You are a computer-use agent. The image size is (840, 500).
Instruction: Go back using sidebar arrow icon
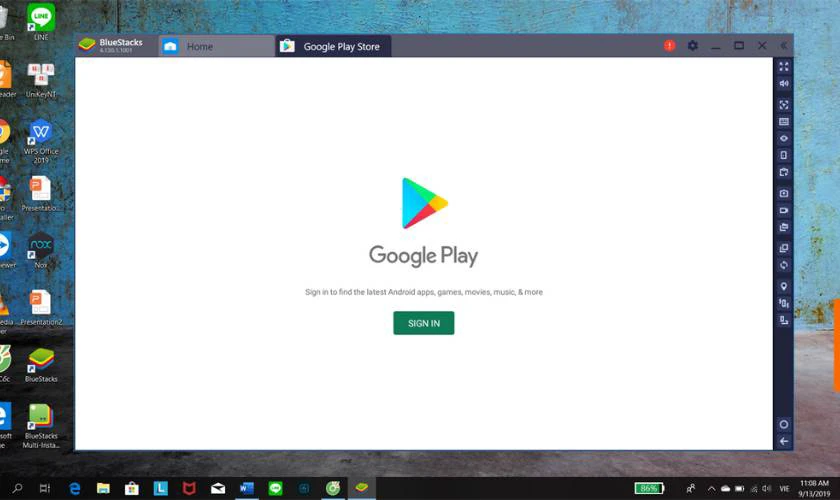pyautogui.click(x=784, y=441)
